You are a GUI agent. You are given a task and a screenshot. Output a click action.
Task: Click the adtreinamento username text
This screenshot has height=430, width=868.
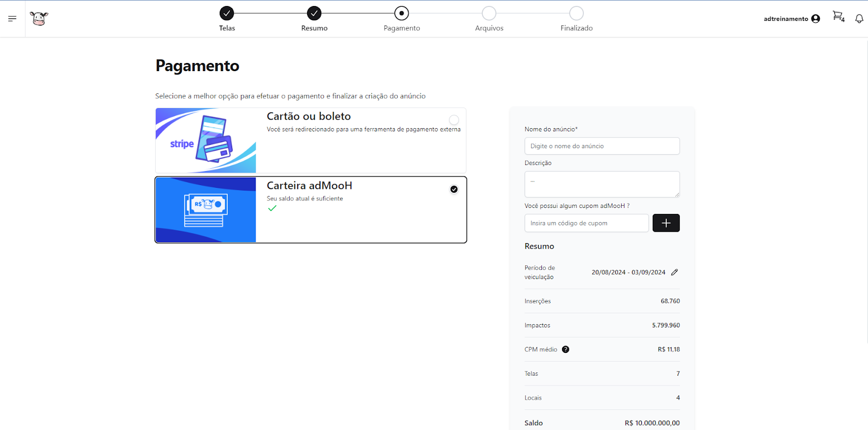tap(786, 18)
